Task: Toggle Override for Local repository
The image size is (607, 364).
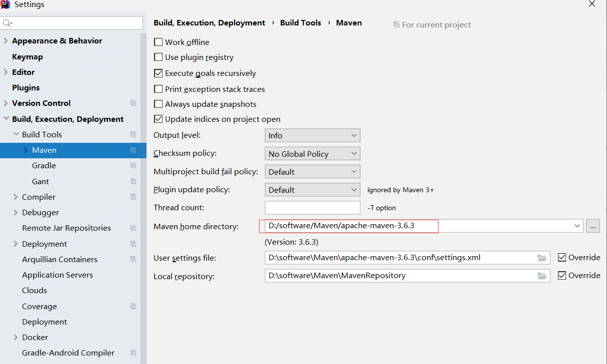Action: 562,275
